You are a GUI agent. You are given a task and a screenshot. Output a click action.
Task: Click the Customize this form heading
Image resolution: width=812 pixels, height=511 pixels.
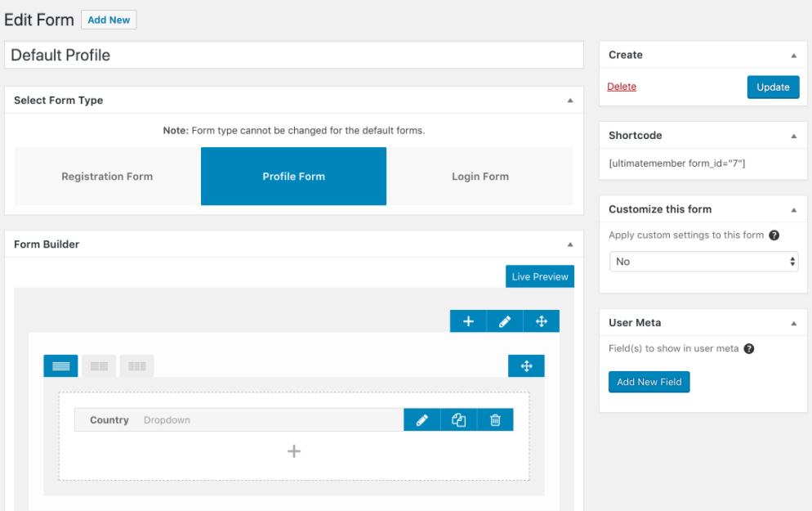[660, 209]
